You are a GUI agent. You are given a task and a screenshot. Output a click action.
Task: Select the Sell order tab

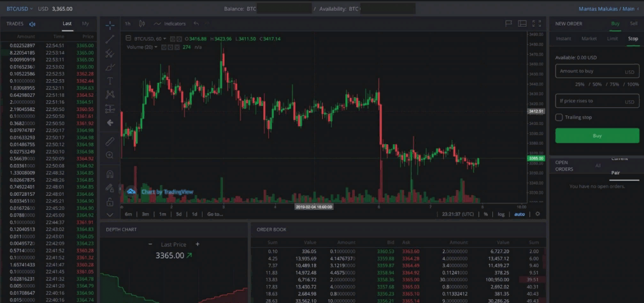[634, 24]
